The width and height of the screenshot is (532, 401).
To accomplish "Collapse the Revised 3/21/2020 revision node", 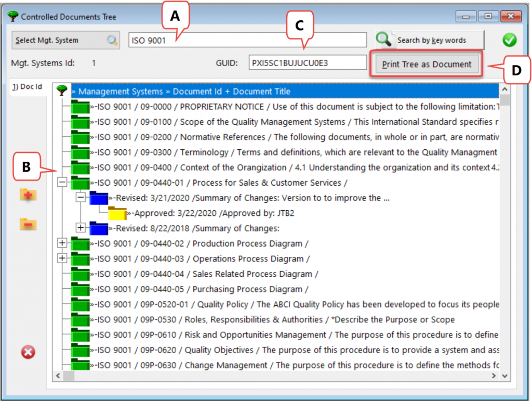I will point(81,197).
